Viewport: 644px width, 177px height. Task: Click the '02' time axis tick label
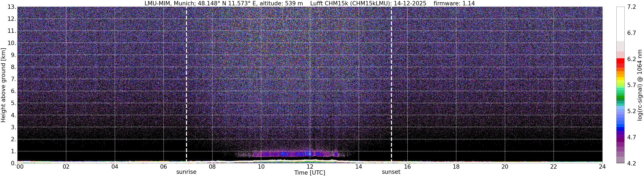click(66, 167)
